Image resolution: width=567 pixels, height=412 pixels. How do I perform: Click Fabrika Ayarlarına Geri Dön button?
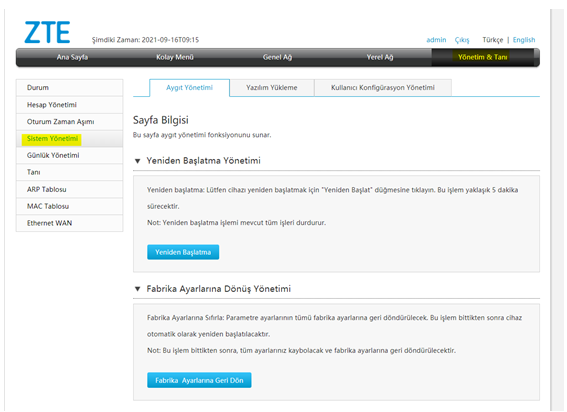click(199, 380)
